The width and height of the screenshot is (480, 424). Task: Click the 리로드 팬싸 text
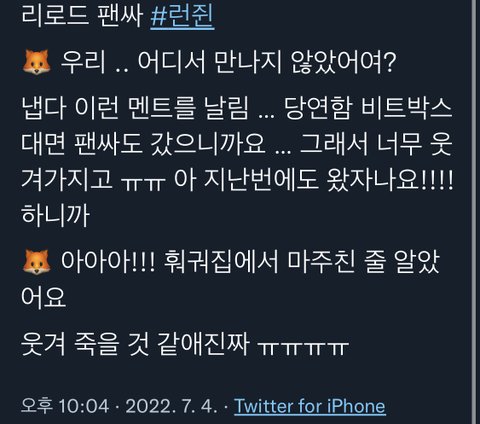pyautogui.click(x=82, y=16)
